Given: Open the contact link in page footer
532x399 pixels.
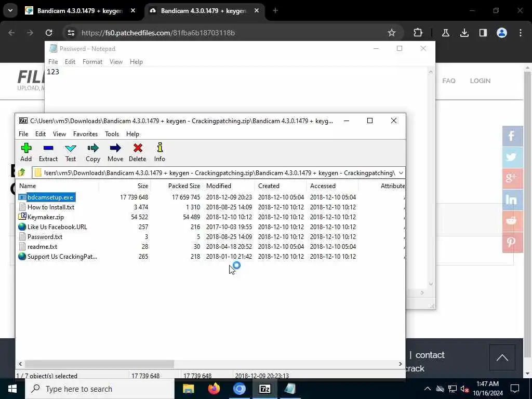Looking at the screenshot, I should point(430,355).
